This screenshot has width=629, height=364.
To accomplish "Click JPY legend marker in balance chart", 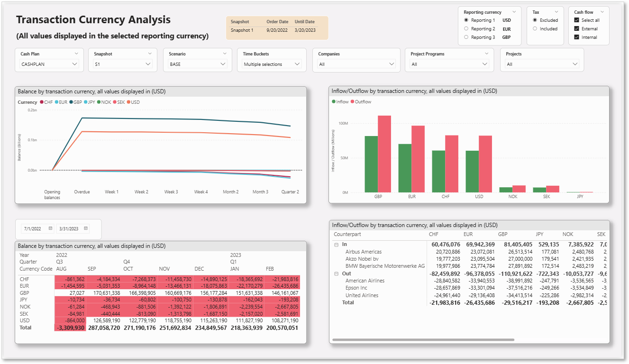I will point(86,102).
